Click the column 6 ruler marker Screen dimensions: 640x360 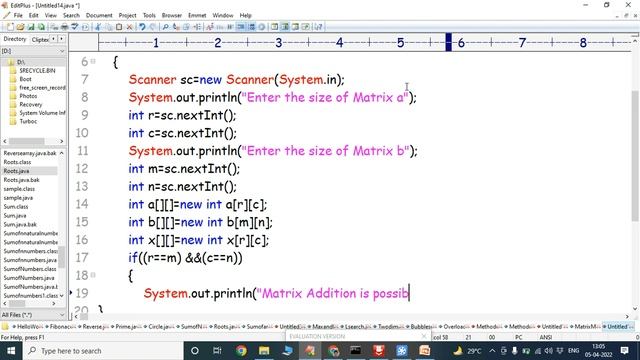click(x=461, y=42)
